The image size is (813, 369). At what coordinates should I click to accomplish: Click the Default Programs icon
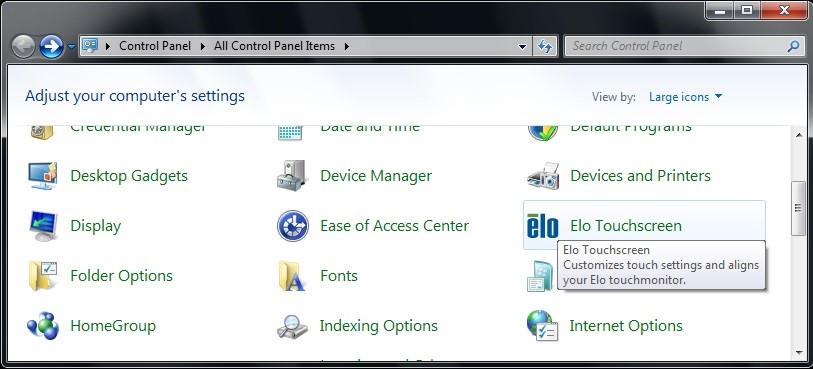click(x=543, y=133)
